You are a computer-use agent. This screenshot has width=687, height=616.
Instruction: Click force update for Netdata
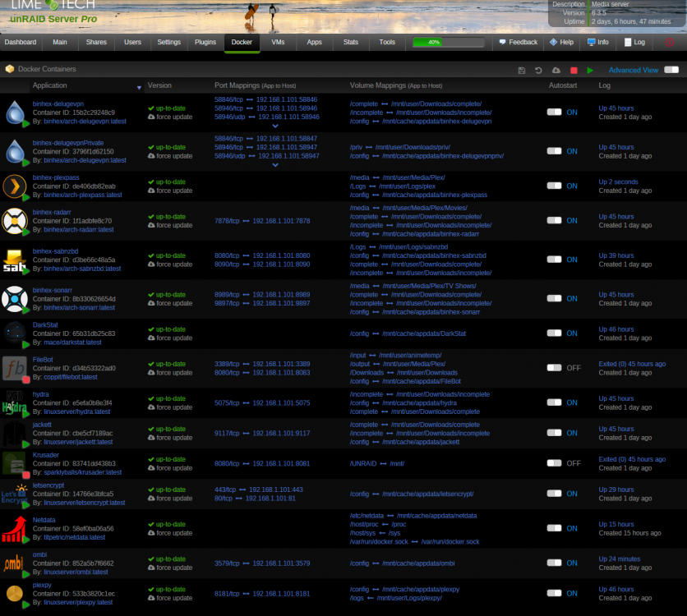pos(170,533)
